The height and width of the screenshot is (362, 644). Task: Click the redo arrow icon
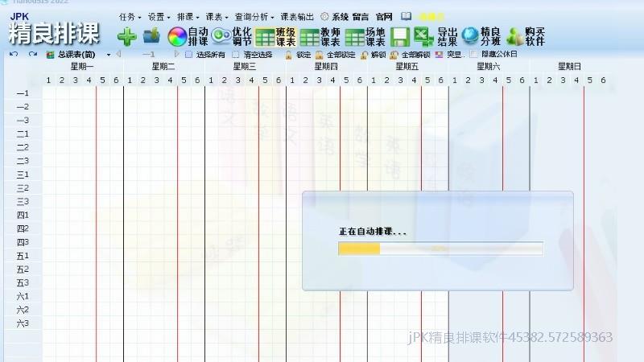click(x=33, y=54)
